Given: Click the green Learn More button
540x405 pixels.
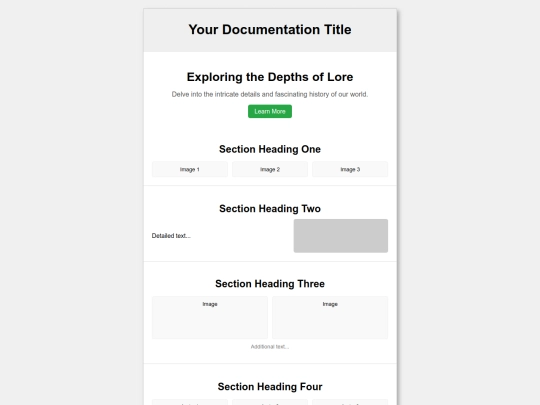Looking at the screenshot, I should tap(270, 111).
